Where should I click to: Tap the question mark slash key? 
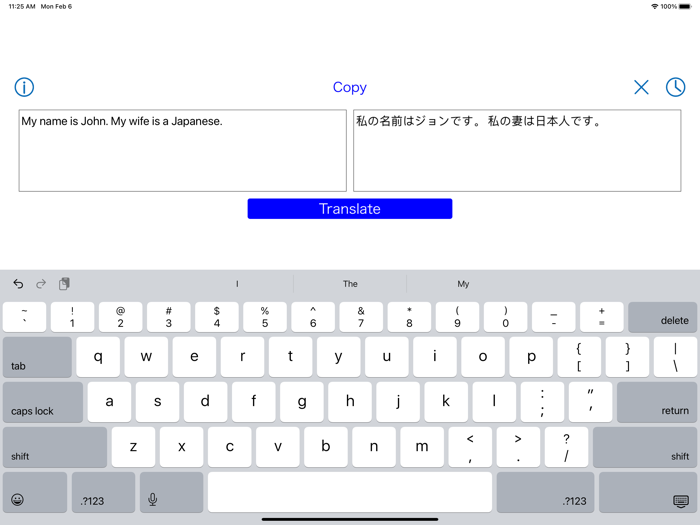pyautogui.click(x=567, y=447)
